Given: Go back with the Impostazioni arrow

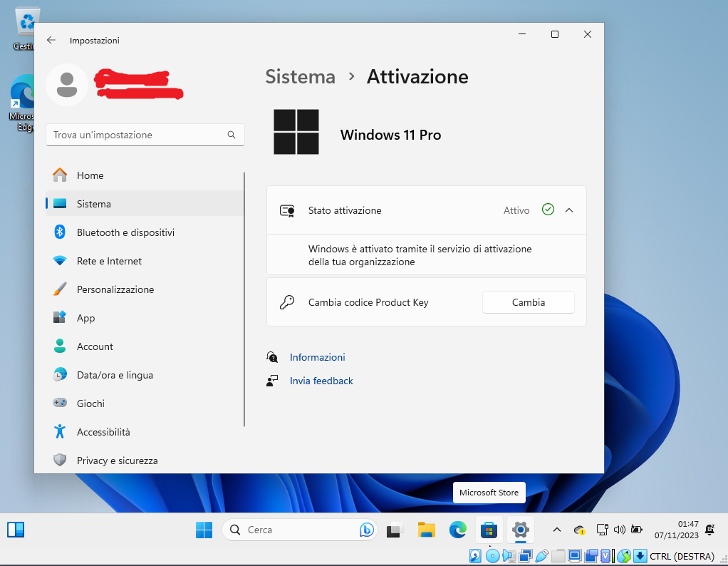Looking at the screenshot, I should (x=51, y=41).
